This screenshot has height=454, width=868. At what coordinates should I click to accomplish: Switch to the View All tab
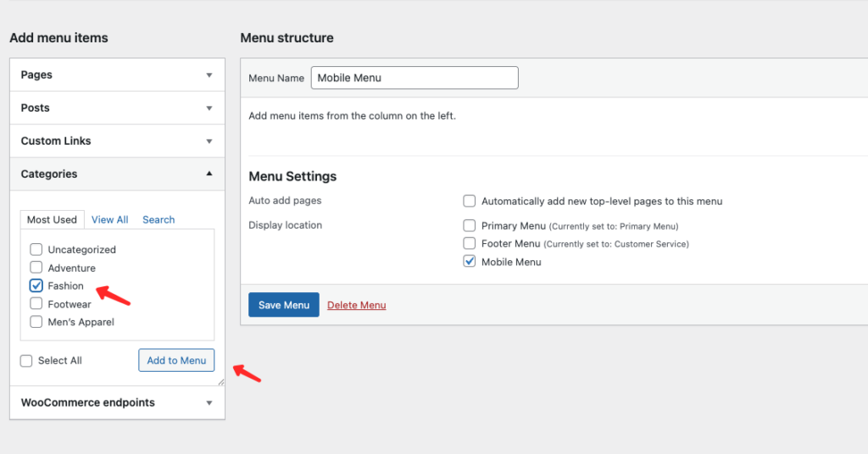pos(109,219)
